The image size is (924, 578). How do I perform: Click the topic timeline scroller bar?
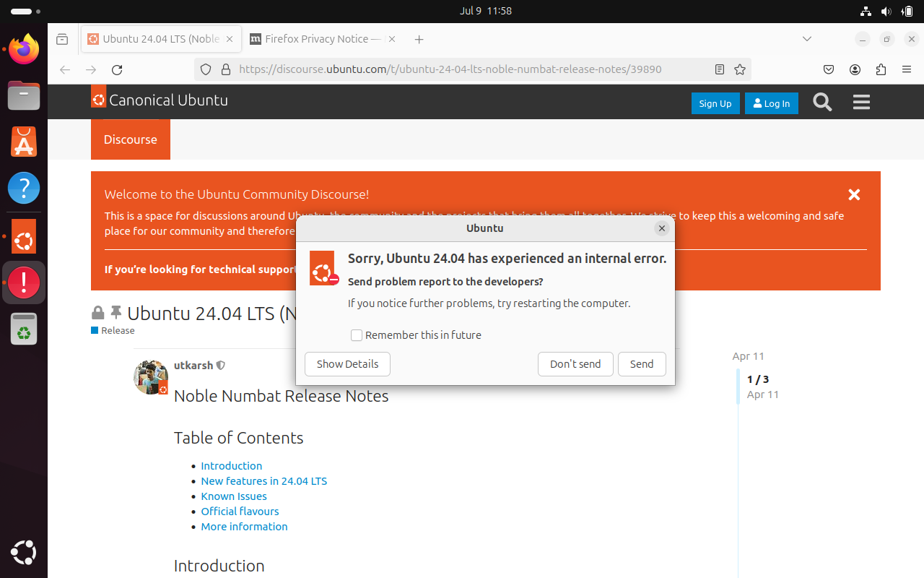click(x=738, y=387)
